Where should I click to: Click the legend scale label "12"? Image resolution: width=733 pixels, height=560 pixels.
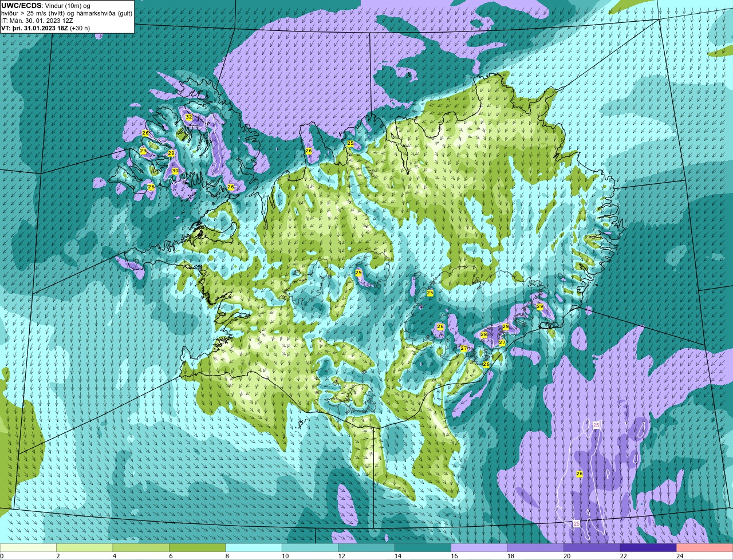[x=341, y=556]
